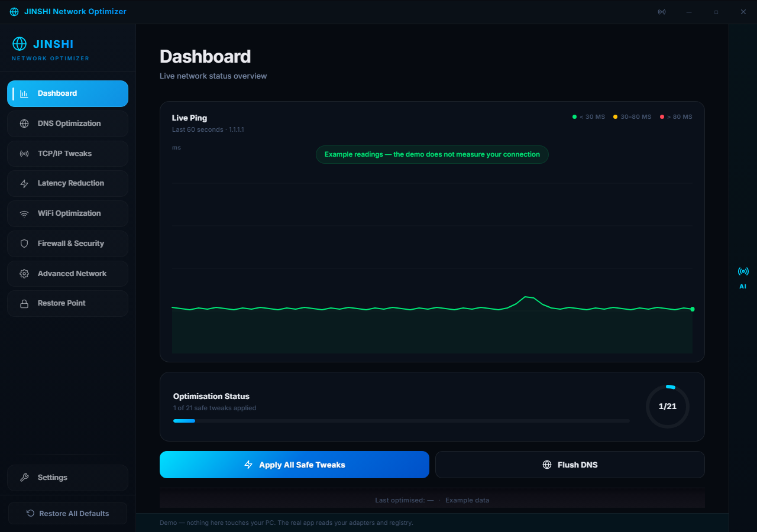The width and height of the screenshot is (757, 532).
Task: Open the Advanced Network page
Action: click(67, 274)
